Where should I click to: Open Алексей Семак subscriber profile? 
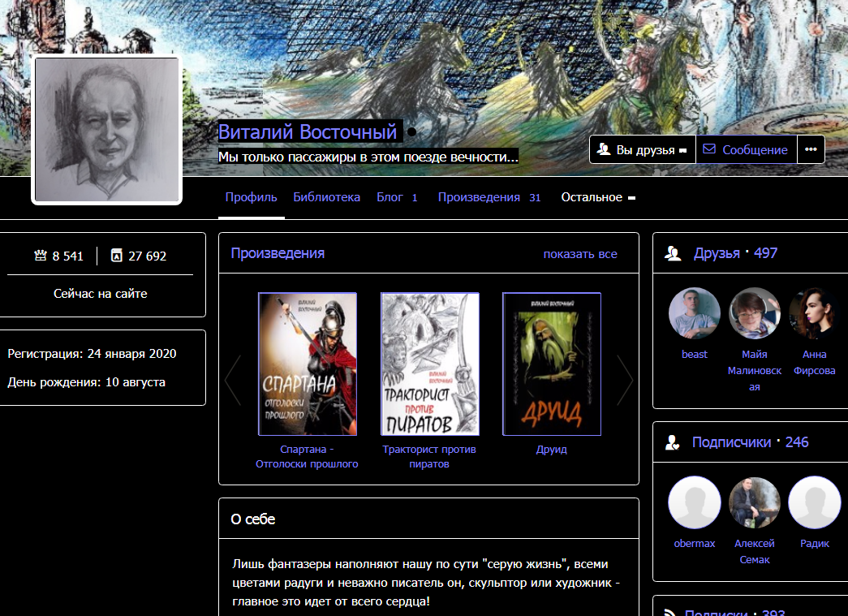point(754,502)
